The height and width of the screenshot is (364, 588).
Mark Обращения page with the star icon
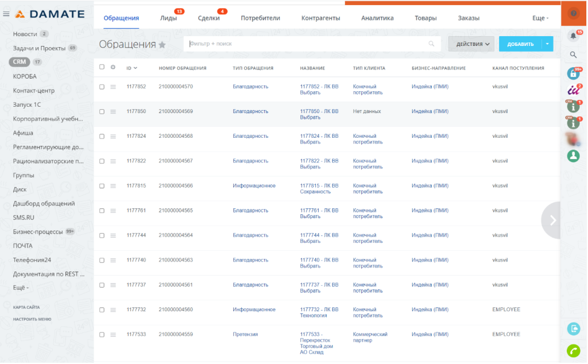(x=163, y=45)
